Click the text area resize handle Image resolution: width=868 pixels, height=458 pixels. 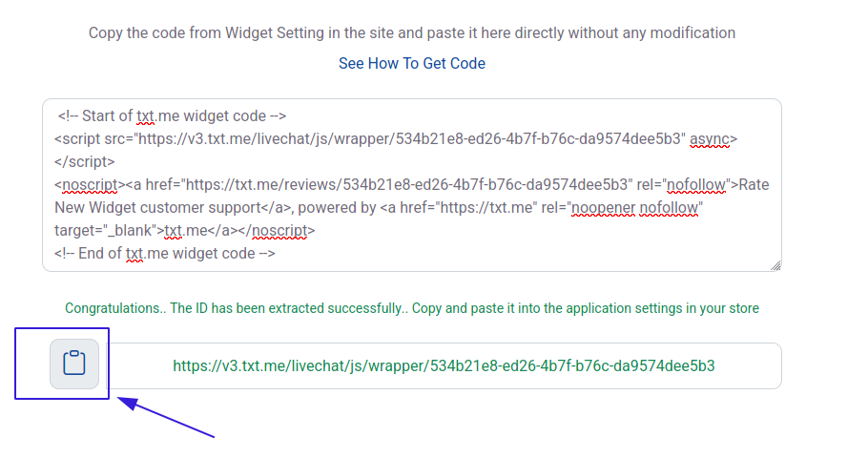[x=775, y=266]
